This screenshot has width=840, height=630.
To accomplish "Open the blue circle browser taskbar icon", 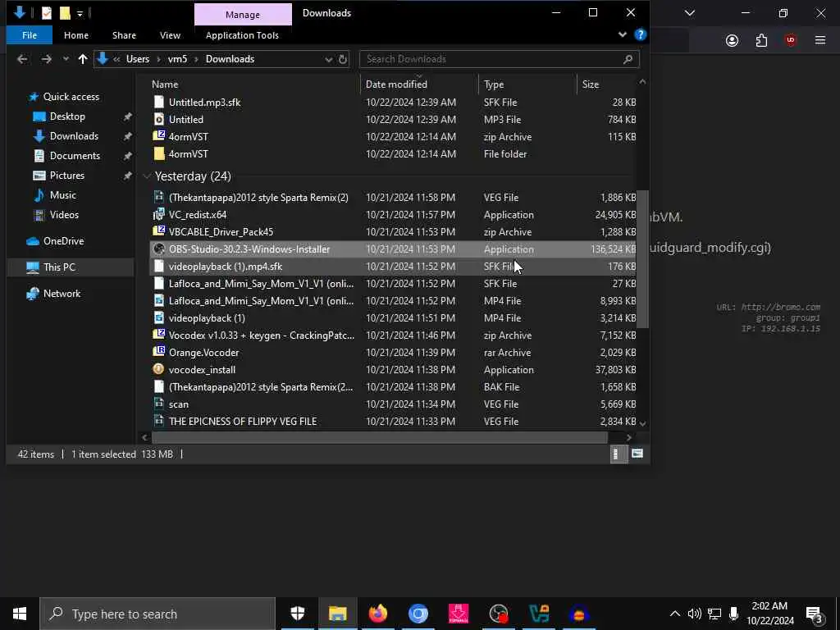I will [x=418, y=614].
